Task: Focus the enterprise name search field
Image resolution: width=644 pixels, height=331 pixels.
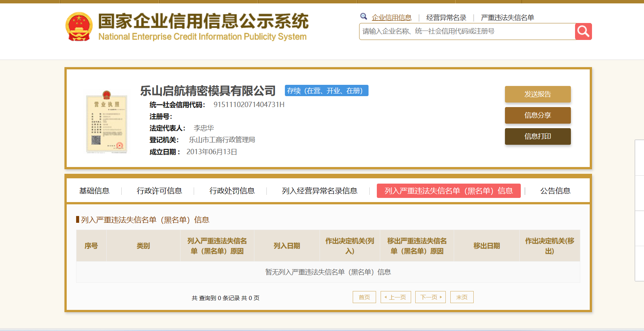Action: click(x=467, y=31)
